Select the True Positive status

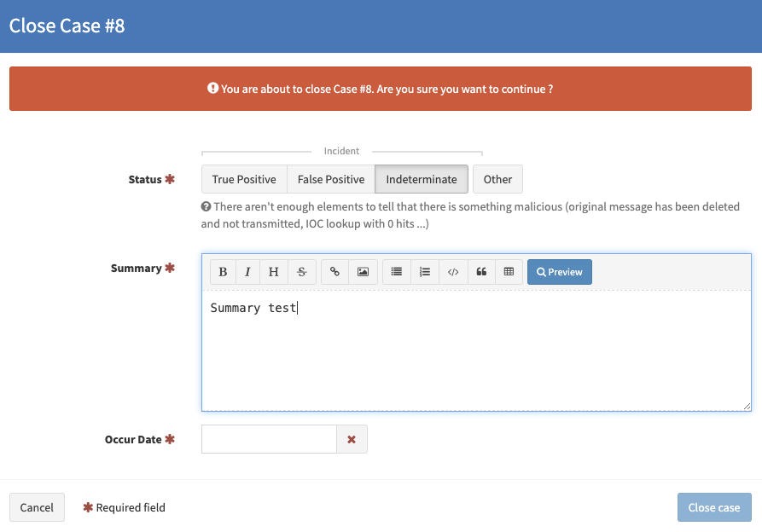click(244, 179)
